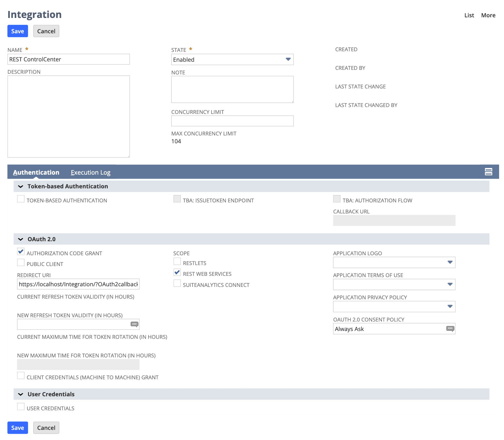This screenshot has height=440, width=504.
Task: Open the State dropdown
Action: click(x=288, y=59)
